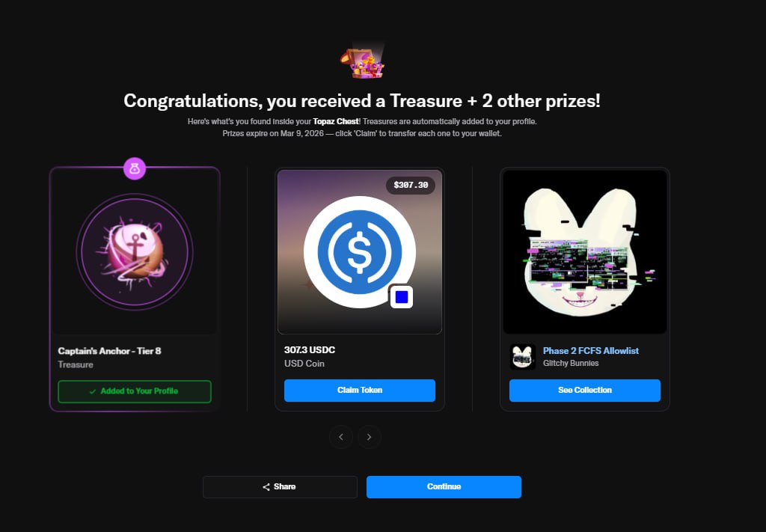Viewport: 766px width, 532px height.
Task: Share your chest prizes
Action: coord(280,487)
